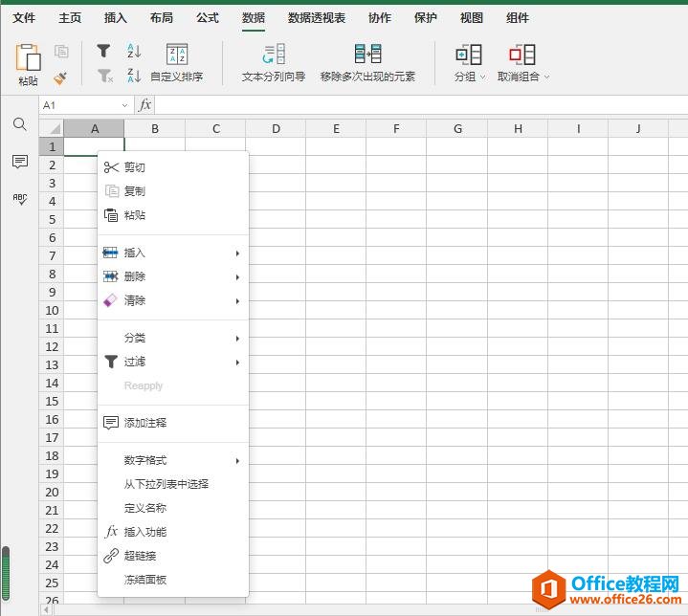This screenshot has height=616, width=688.
Task: Switch to the Pivot Table (数据透视表) tab
Action: [317, 18]
